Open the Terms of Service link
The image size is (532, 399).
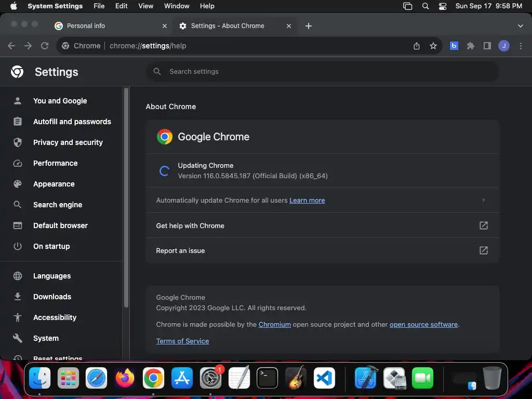182,341
